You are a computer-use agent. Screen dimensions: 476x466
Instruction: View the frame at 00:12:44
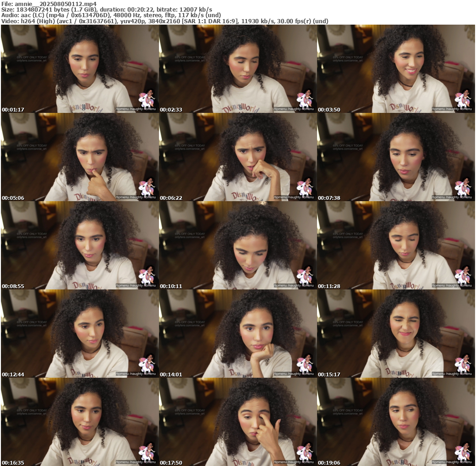80,334
